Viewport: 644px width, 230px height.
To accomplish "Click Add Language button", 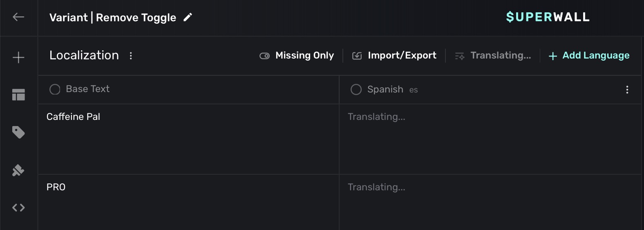I will (x=589, y=56).
